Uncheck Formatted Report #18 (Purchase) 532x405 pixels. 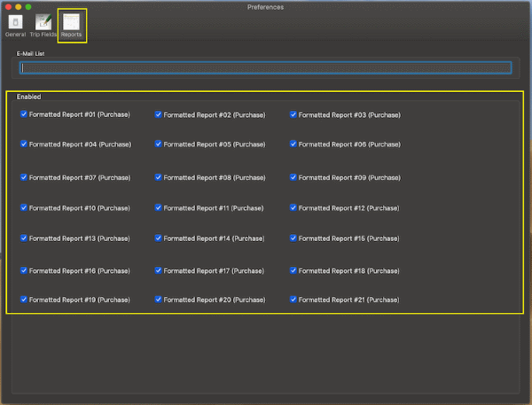[293, 270]
